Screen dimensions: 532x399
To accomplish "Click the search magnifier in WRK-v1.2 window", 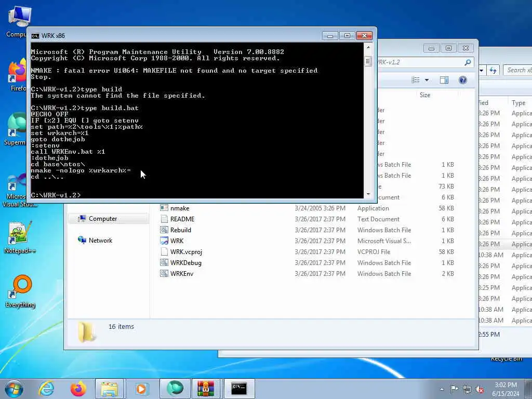I will (x=468, y=62).
